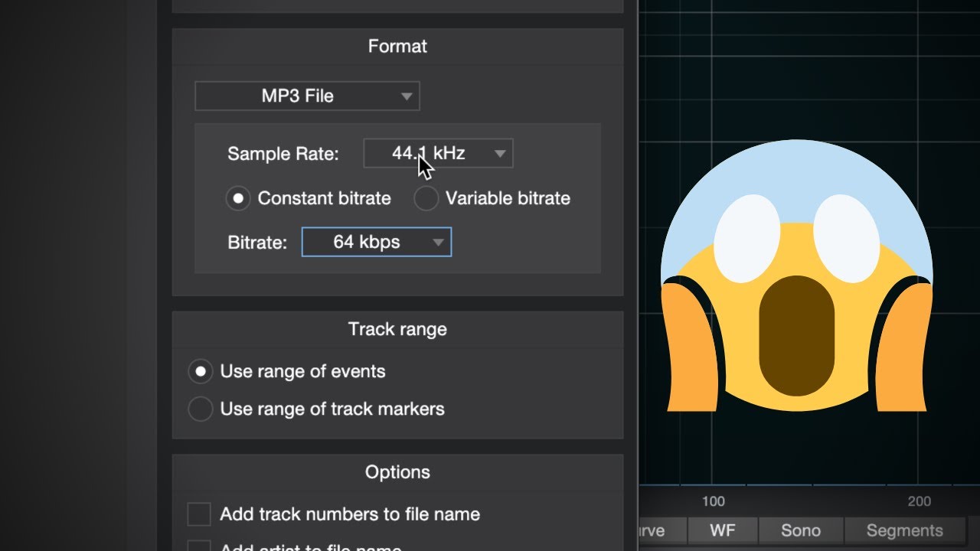The image size is (980, 551).
Task: Enable Add track numbers to file name
Action: (199, 514)
